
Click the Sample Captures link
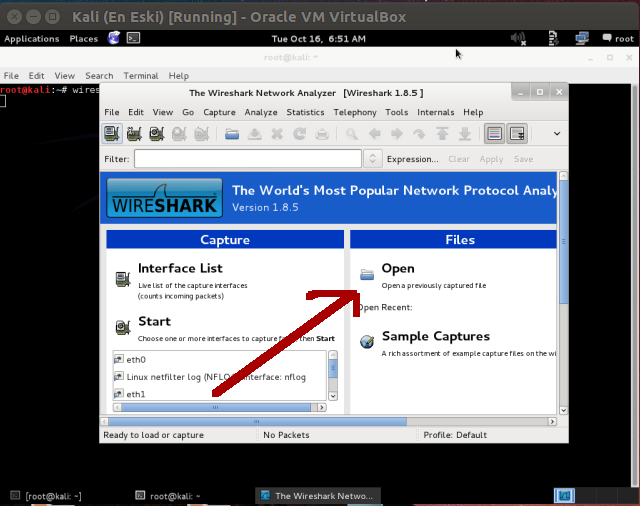pyautogui.click(x=436, y=336)
